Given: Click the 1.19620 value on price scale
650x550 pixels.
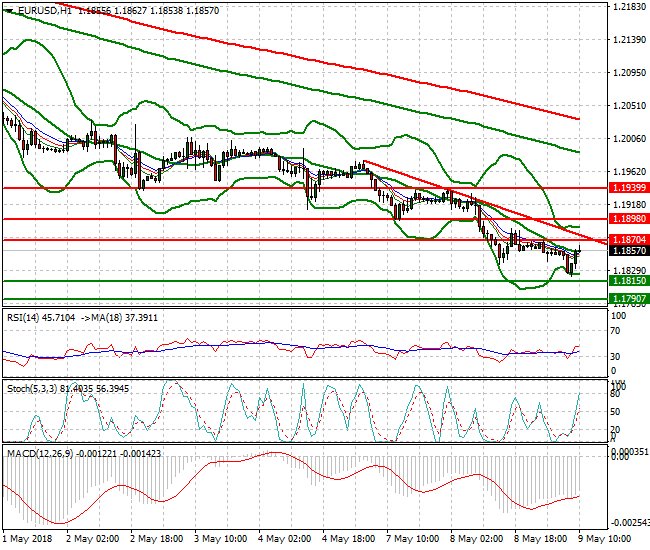Looking at the screenshot, I should pyautogui.click(x=627, y=171).
